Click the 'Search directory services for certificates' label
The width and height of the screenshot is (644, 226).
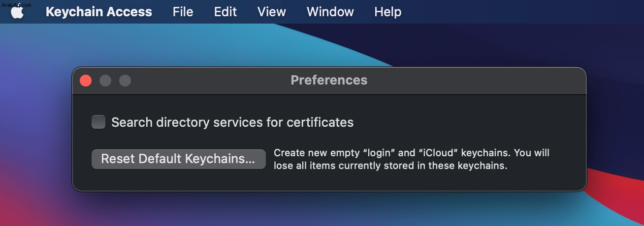tap(232, 122)
